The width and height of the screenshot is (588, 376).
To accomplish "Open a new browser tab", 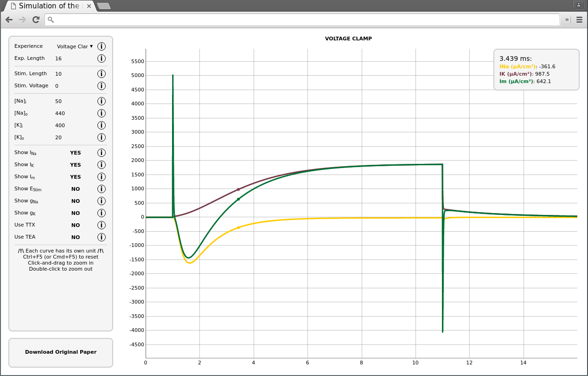I will (103, 6).
